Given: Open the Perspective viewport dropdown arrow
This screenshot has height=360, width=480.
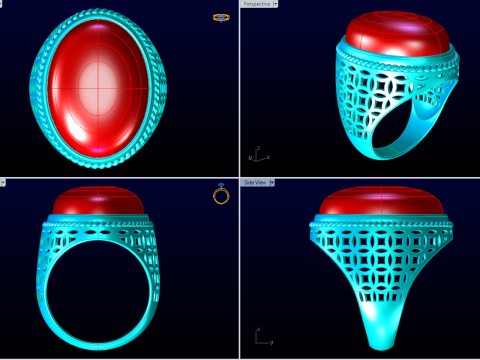Looking at the screenshot, I should coord(275,4).
